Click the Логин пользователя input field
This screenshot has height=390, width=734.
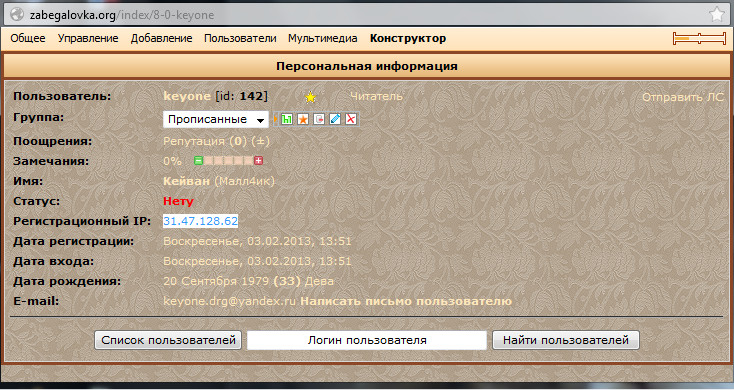(367, 340)
